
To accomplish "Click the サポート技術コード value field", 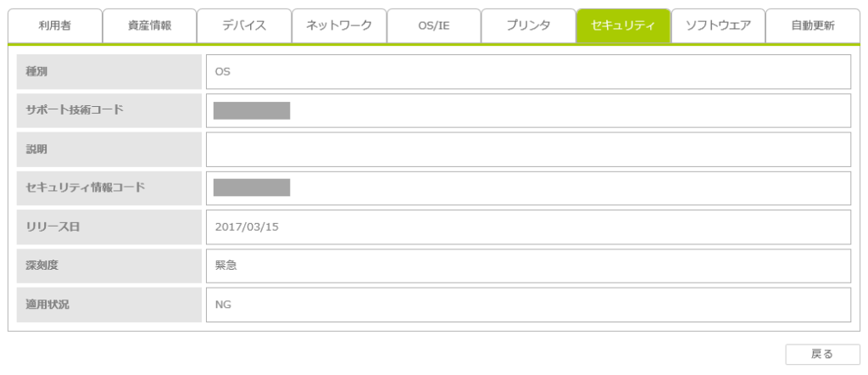I will tap(527, 110).
